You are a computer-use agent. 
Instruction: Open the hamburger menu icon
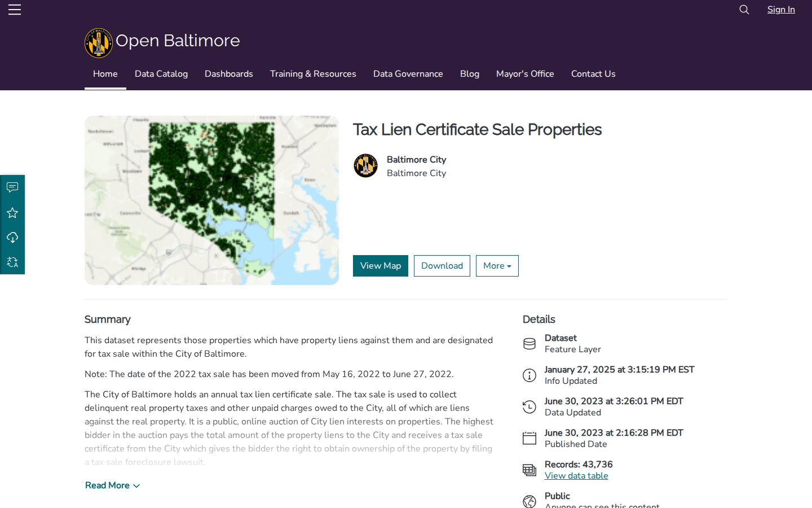pos(15,10)
